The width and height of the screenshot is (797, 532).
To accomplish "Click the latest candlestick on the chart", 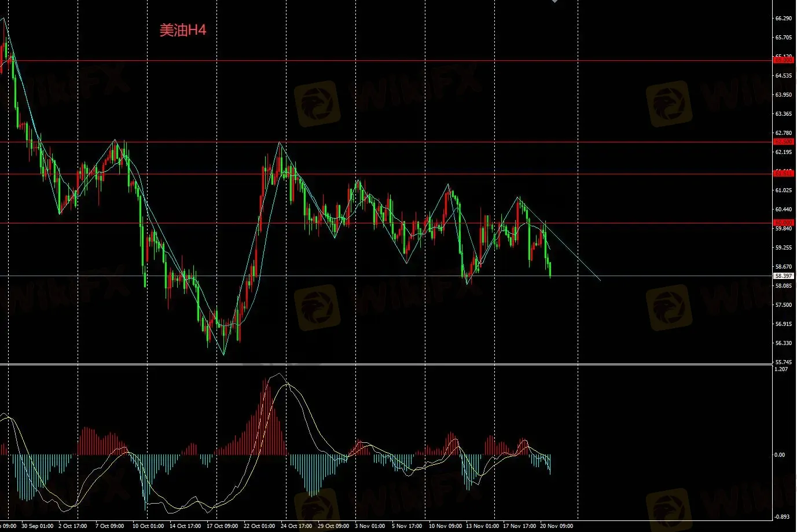I will (550, 269).
